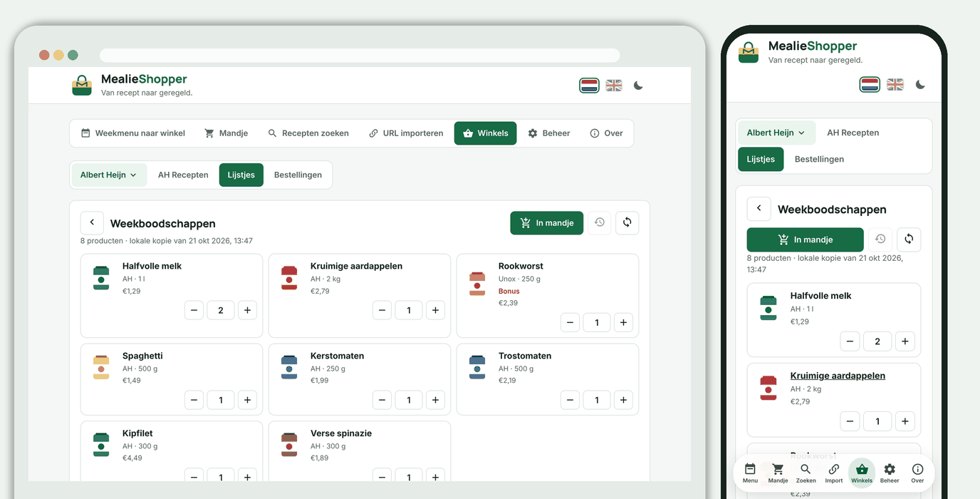
Task: Switch to English flag in the desktop header
Action: click(x=614, y=86)
